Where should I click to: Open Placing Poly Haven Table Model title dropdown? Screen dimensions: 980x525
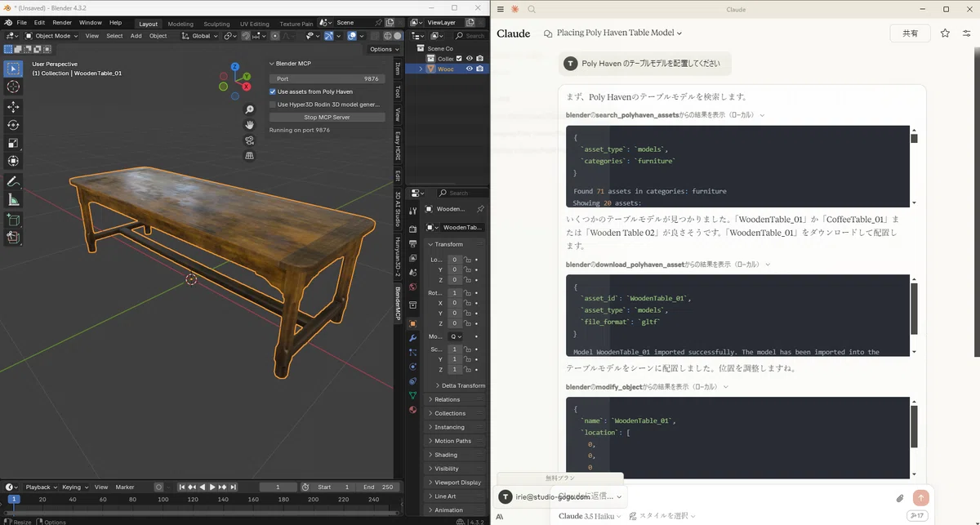(619, 33)
